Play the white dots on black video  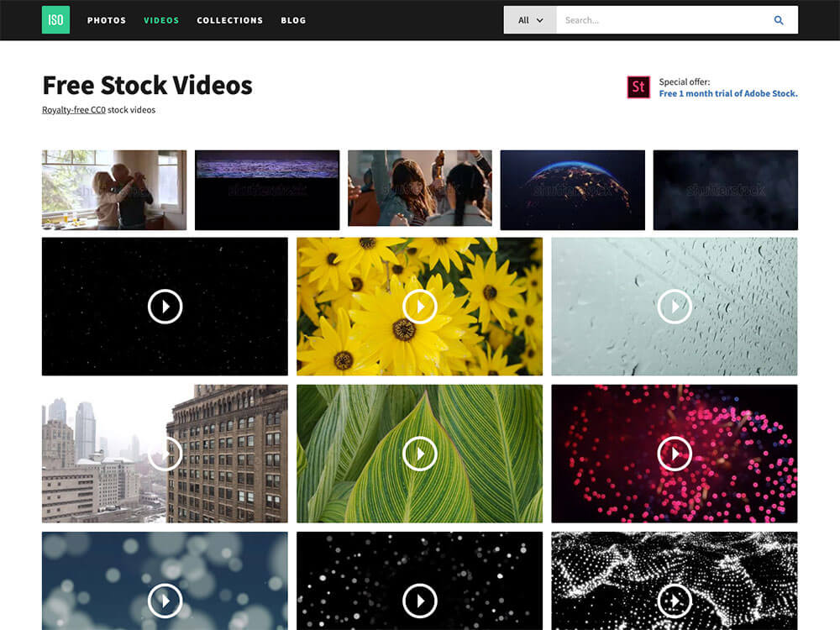point(419,601)
